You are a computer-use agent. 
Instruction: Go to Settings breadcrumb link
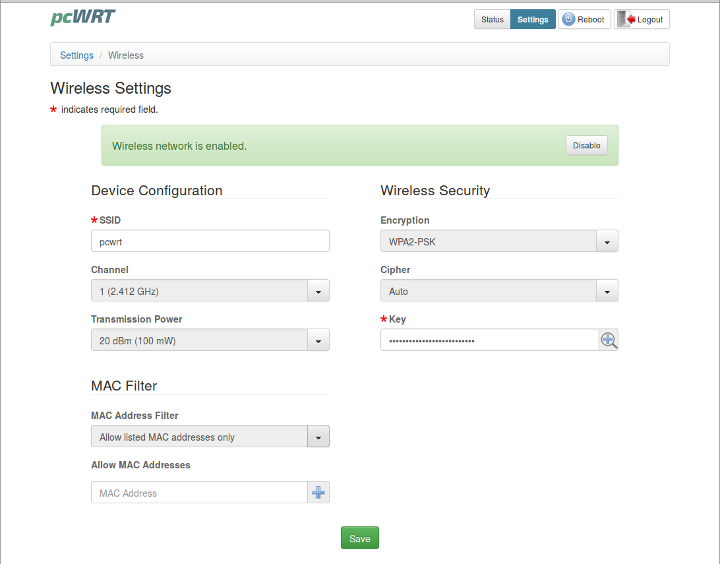(77, 55)
